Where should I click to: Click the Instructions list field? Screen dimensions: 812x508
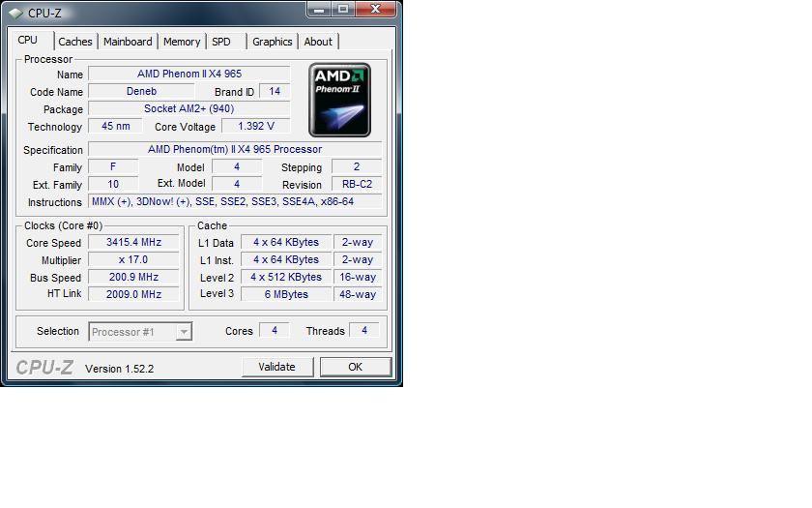coord(235,201)
